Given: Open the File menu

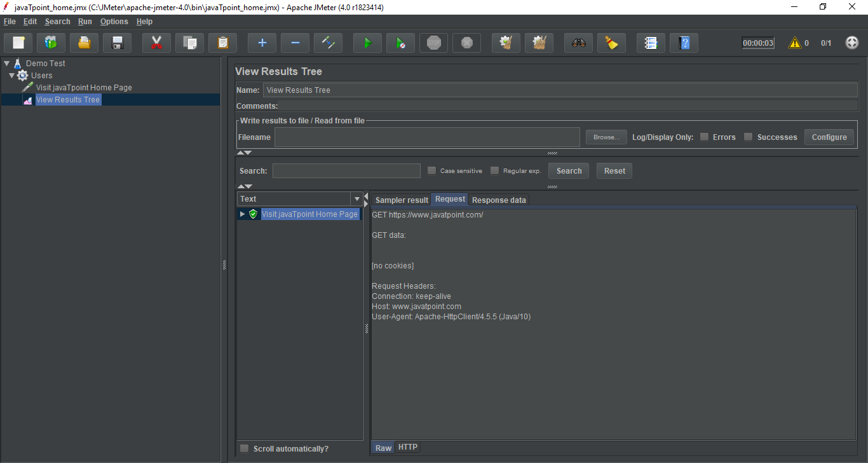Looking at the screenshot, I should tap(10, 22).
